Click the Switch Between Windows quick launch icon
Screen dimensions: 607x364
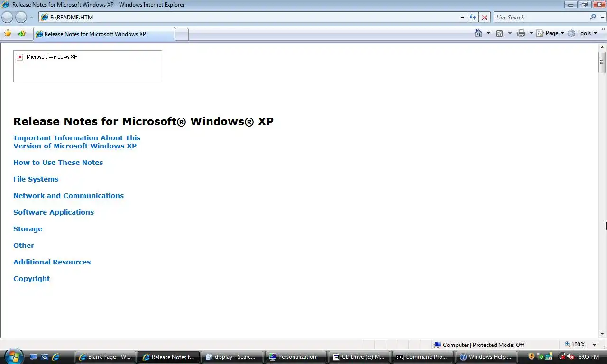(x=45, y=357)
